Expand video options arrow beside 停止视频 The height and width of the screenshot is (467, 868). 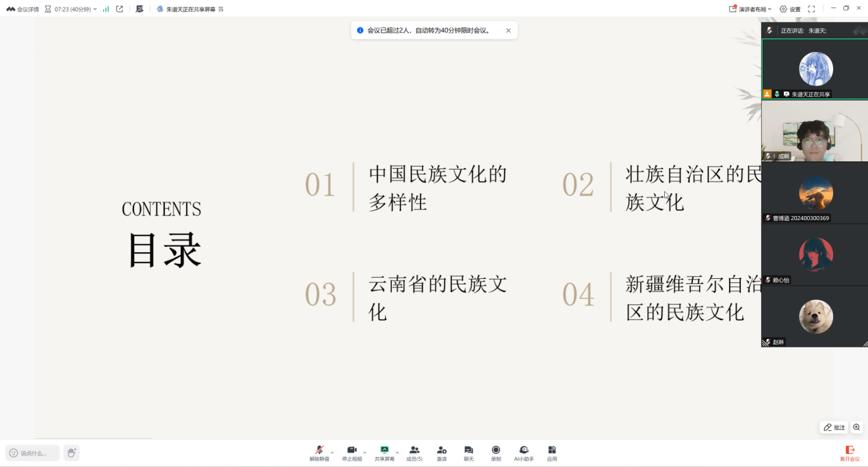click(365, 453)
